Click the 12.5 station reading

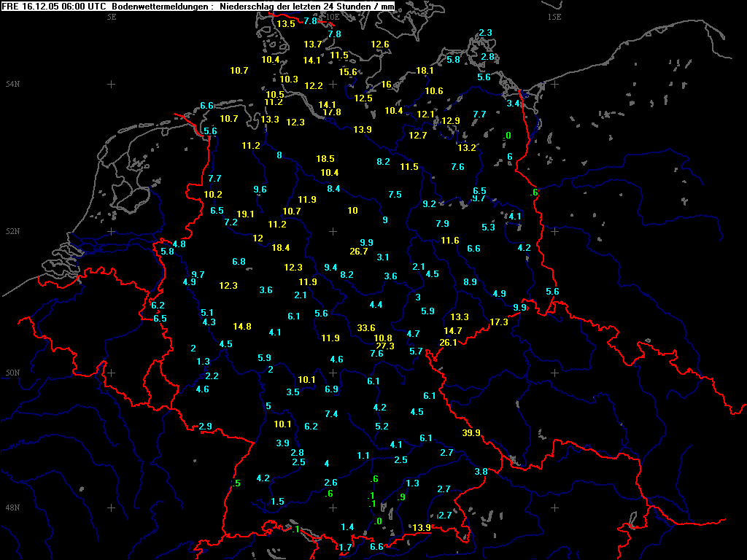coord(363,98)
